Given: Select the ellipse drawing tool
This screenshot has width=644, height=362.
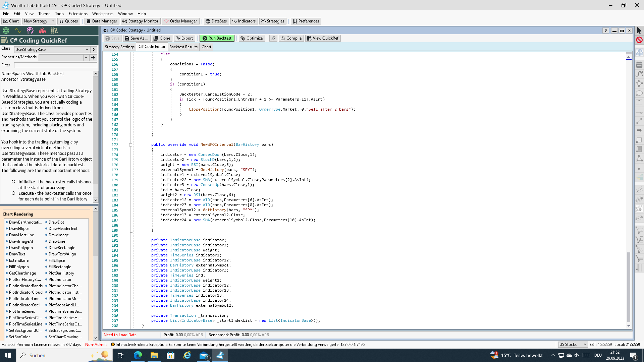Looking at the screenshot, I should tap(639, 93).
